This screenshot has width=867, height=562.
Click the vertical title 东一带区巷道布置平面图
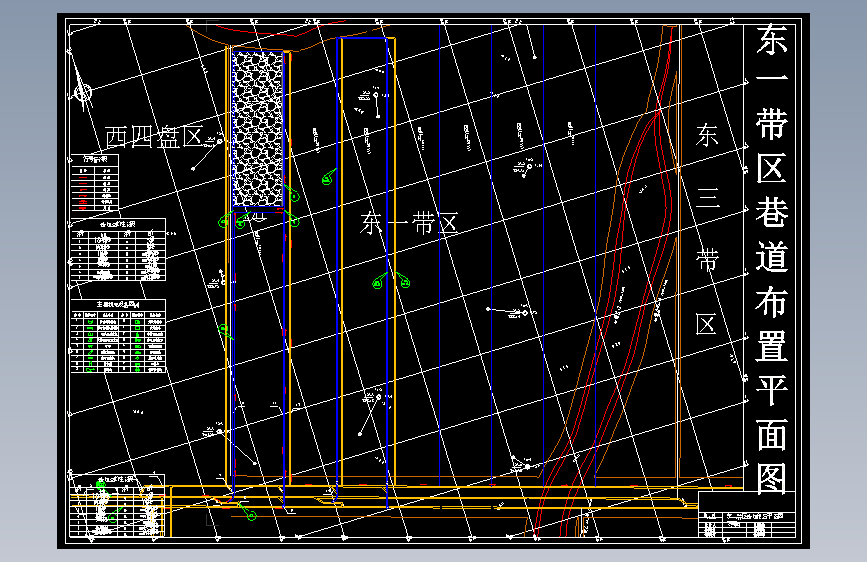point(771,260)
